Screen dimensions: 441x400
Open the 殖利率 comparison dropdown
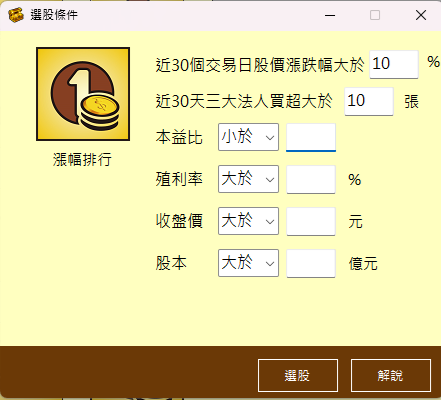(x=248, y=179)
